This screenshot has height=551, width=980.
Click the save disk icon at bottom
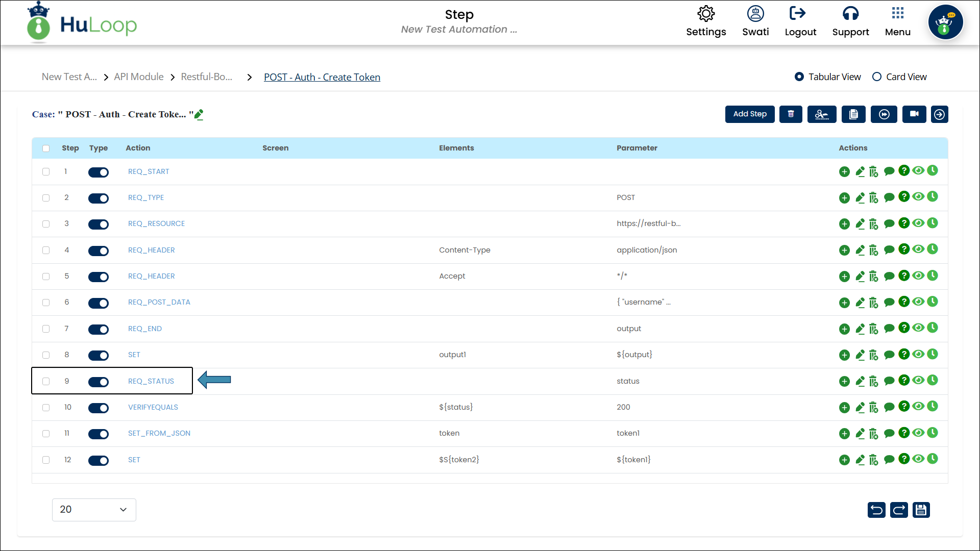[921, 510]
